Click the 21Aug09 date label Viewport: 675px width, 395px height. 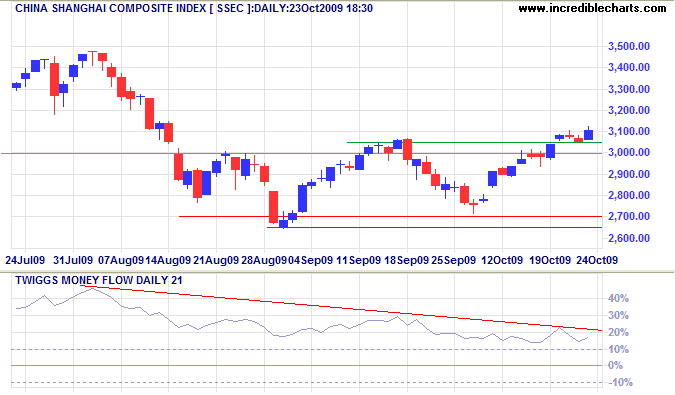pos(216,260)
